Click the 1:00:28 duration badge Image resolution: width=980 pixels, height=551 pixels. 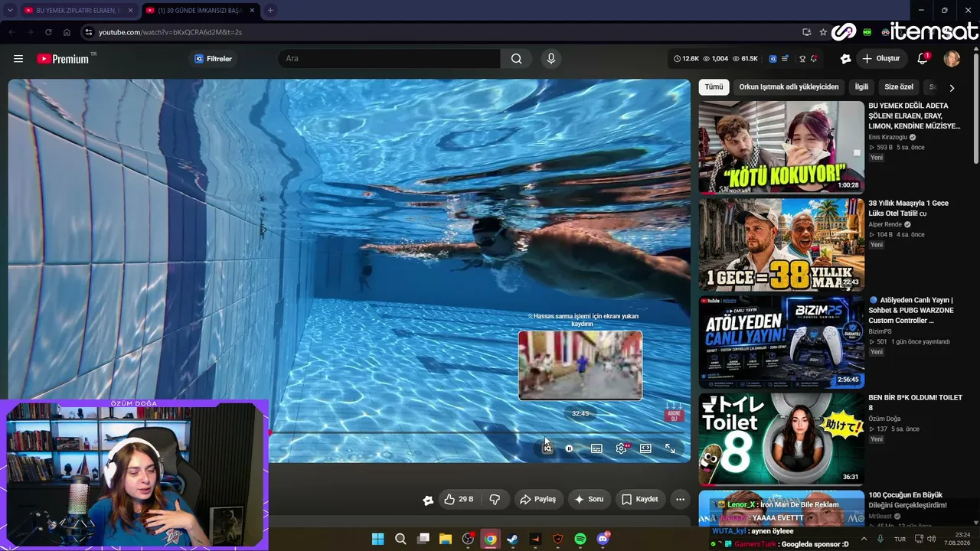coord(848,185)
